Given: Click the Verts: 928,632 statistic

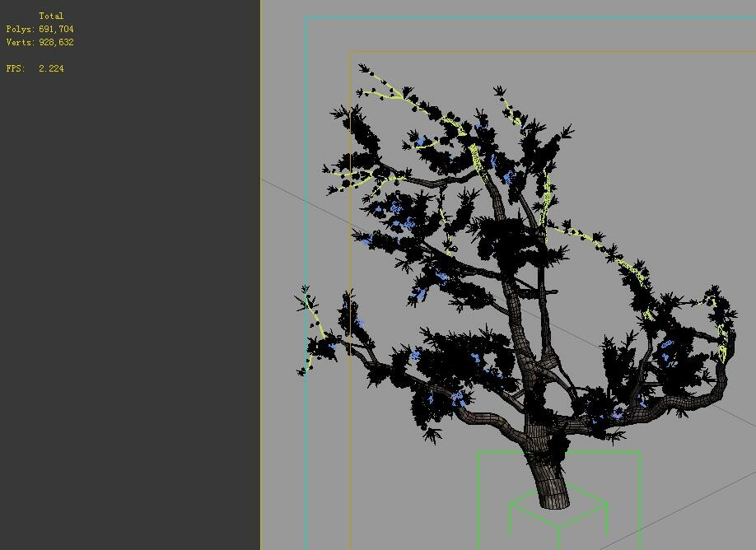Looking at the screenshot, I should pyautogui.click(x=40, y=42).
